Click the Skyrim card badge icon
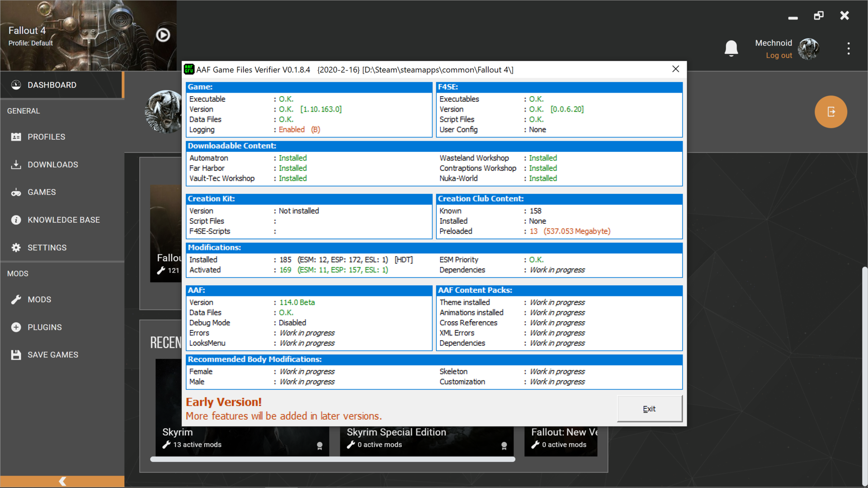868x488 pixels. (x=320, y=446)
